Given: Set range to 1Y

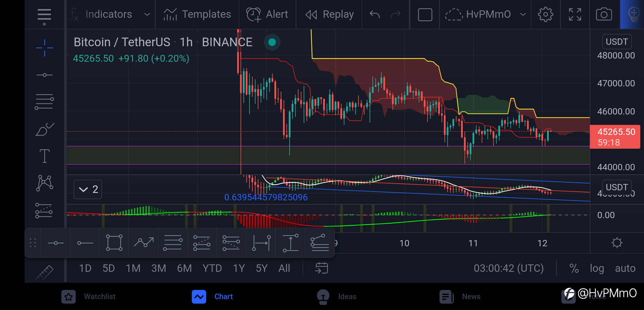Looking at the screenshot, I should point(239,268).
